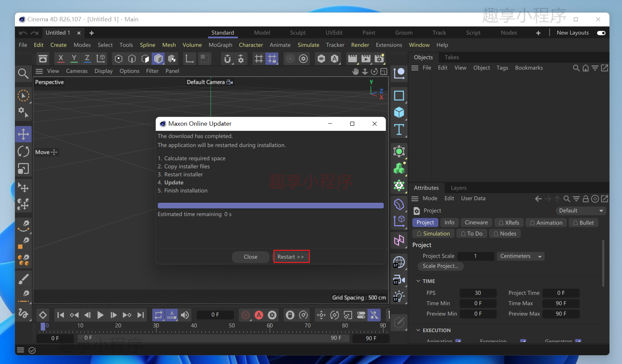This screenshot has width=622, height=364.
Task: Click the Attributes panel vertical scrollbar
Action: click(x=603, y=263)
